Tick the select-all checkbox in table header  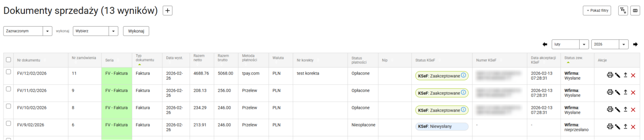point(9,60)
